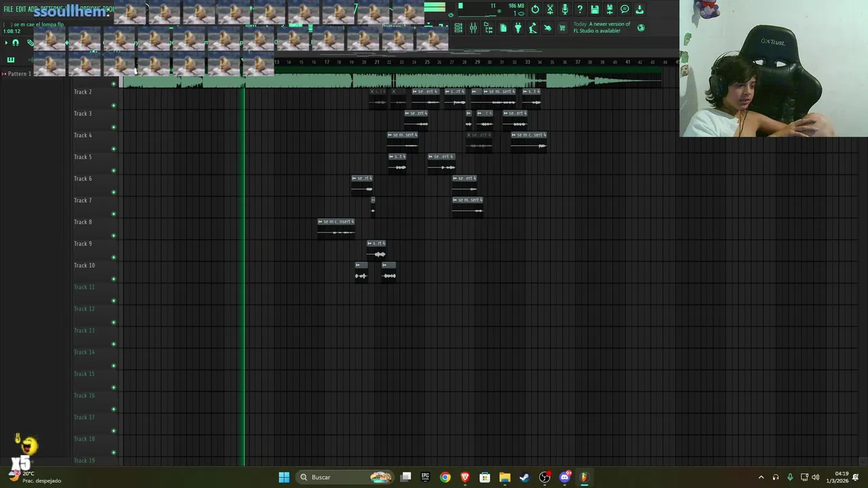Select the audio clip on Track 8
This screenshot has height=488, width=868.
[x=336, y=228]
